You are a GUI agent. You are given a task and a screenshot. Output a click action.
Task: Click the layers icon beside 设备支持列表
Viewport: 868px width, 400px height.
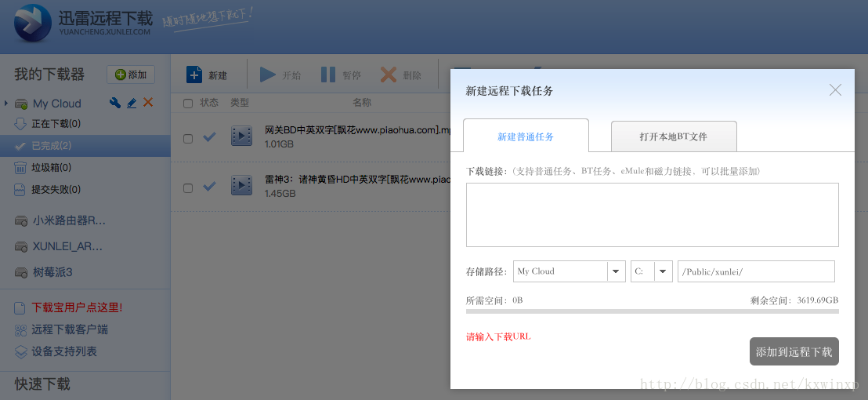20,352
